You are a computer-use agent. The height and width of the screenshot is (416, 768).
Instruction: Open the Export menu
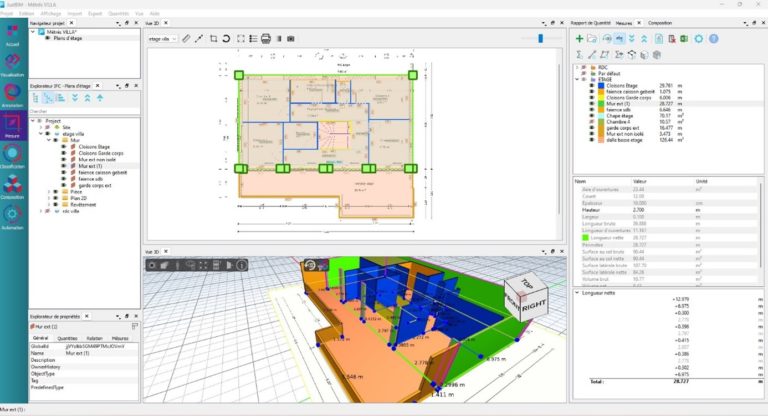pyautogui.click(x=95, y=13)
